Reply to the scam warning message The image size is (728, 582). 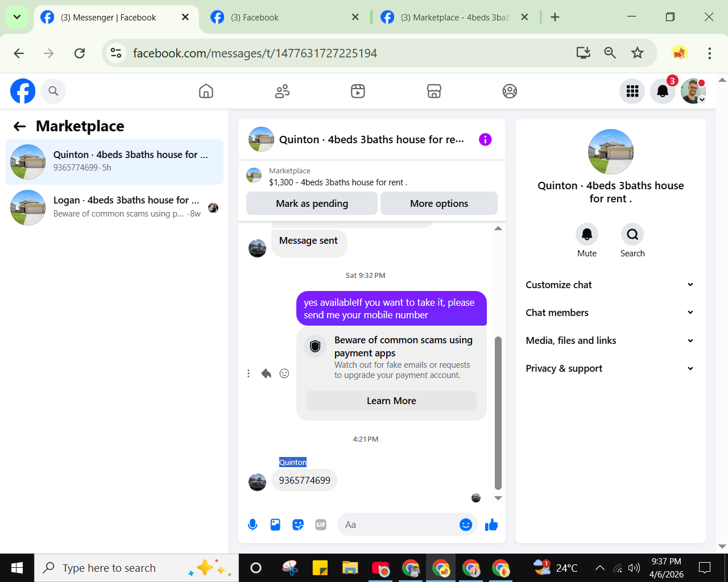point(266,373)
